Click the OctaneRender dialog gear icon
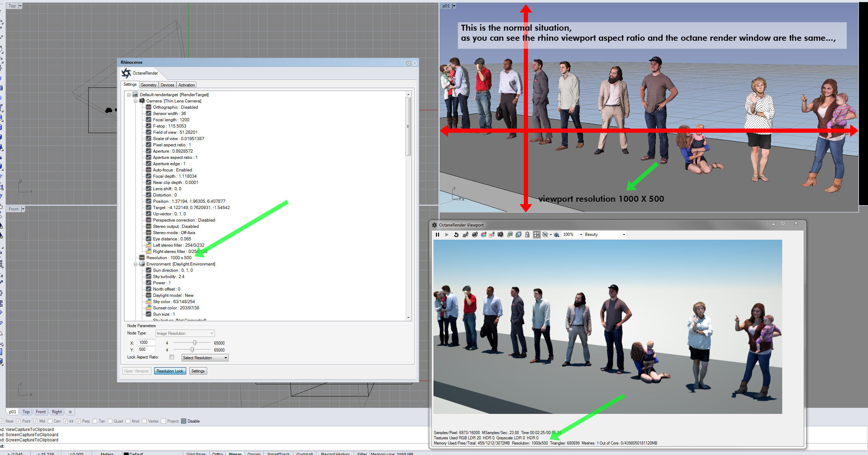This screenshot has width=868, height=455. [x=408, y=63]
